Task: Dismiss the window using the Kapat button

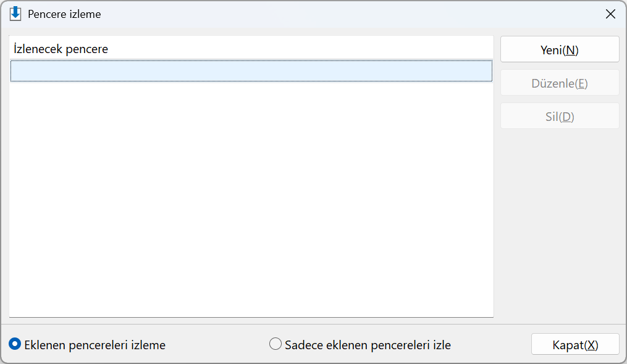Action: pyautogui.click(x=575, y=344)
